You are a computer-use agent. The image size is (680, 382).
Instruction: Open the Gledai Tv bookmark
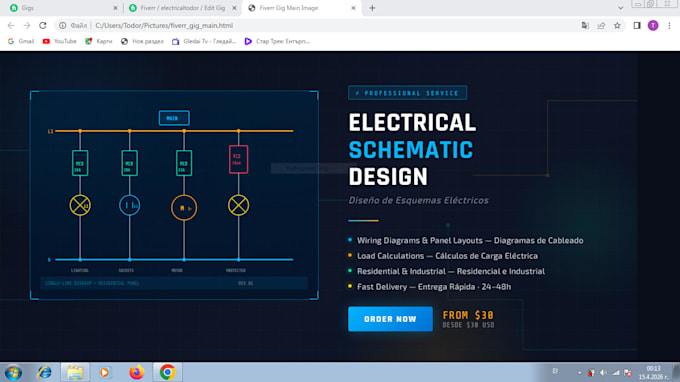[204, 41]
